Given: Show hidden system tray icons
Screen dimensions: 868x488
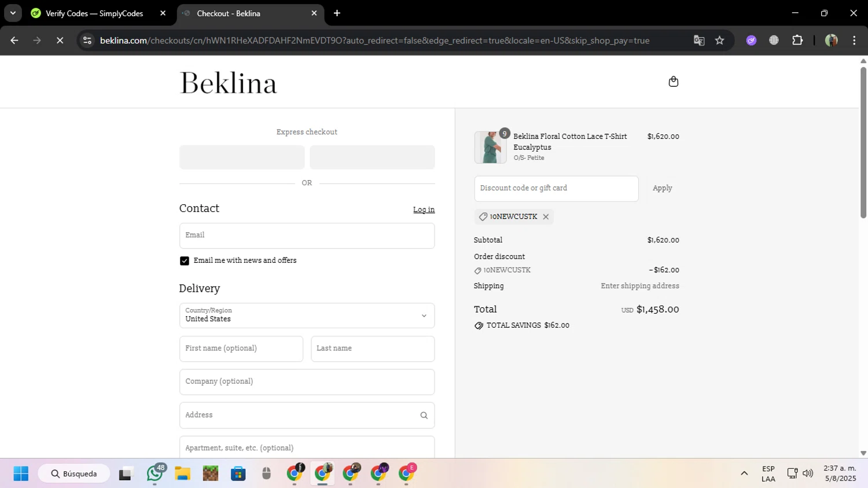Looking at the screenshot, I should [x=744, y=474].
